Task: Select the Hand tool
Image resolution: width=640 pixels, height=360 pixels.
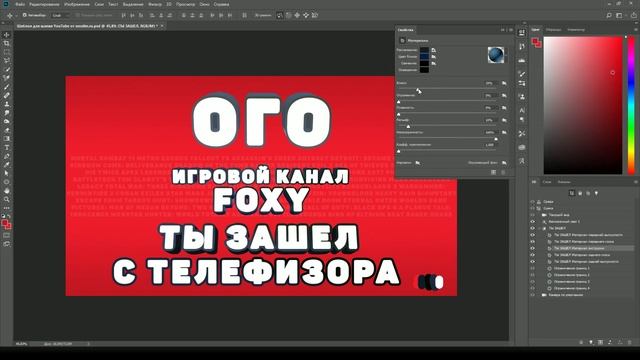Action: pyautogui.click(x=7, y=191)
